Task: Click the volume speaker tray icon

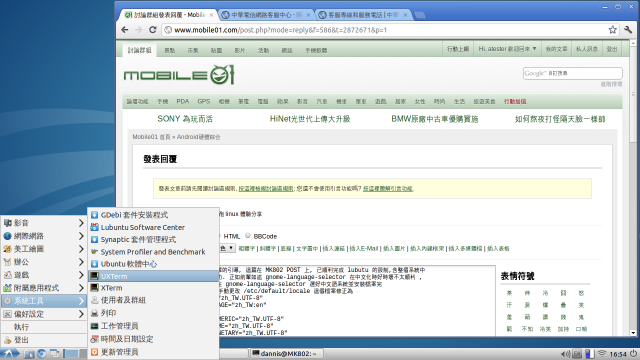Action: pyautogui.click(x=566, y=354)
